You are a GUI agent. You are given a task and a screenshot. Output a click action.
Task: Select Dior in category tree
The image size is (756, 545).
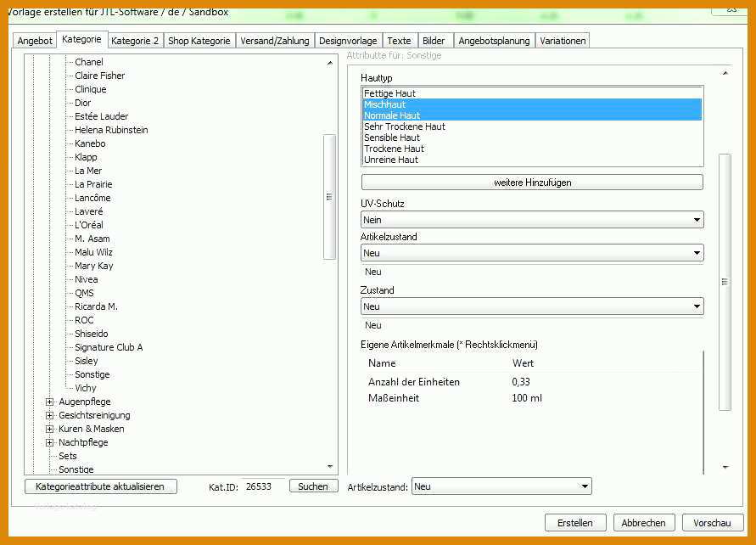point(82,102)
